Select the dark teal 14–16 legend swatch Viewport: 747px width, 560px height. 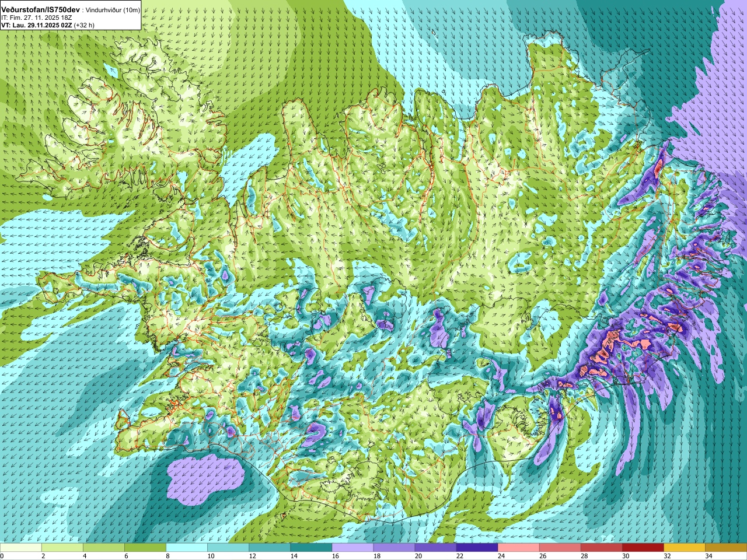(x=311, y=548)
